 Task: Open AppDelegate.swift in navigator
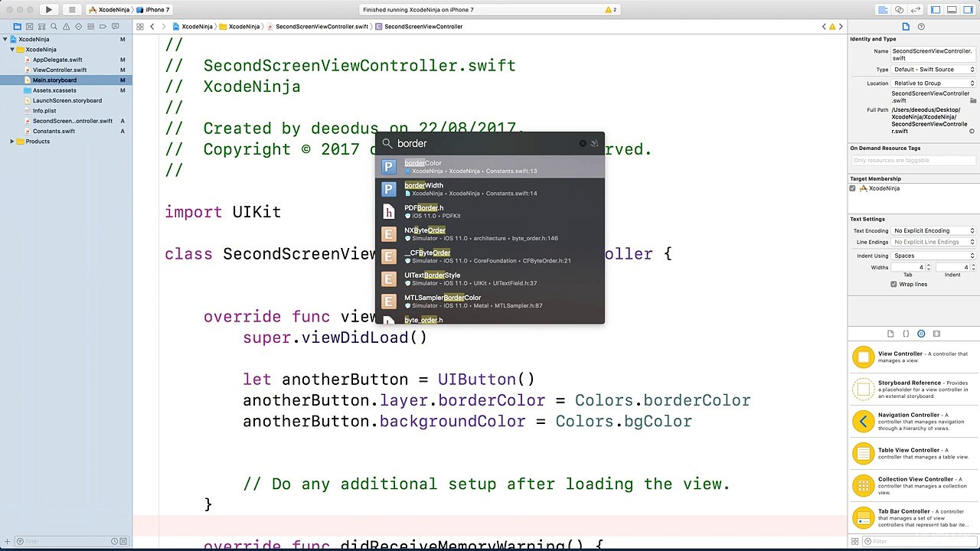(57, 60)
